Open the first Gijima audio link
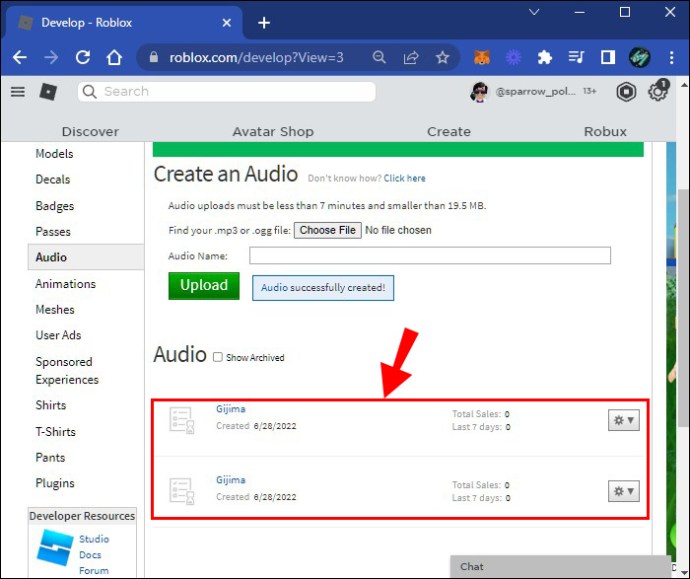 click(231, 409)
